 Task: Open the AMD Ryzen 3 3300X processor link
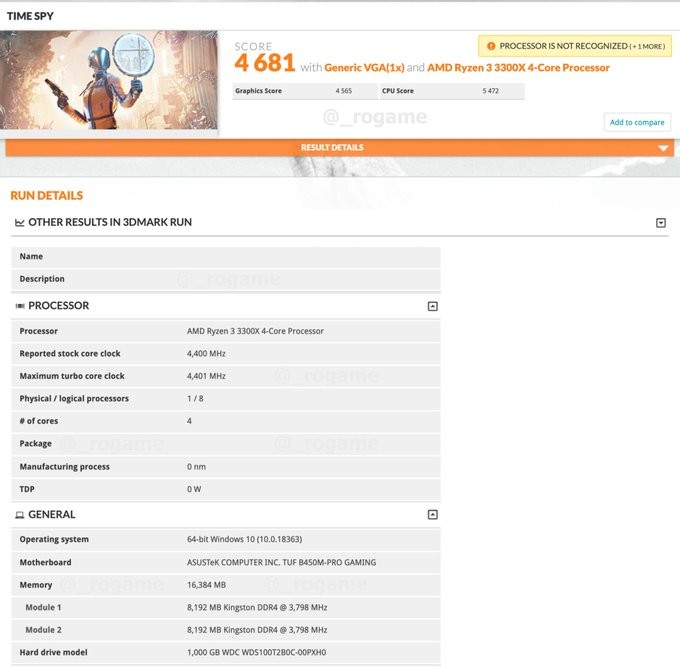pyautogui.click(x=518, y=68)
